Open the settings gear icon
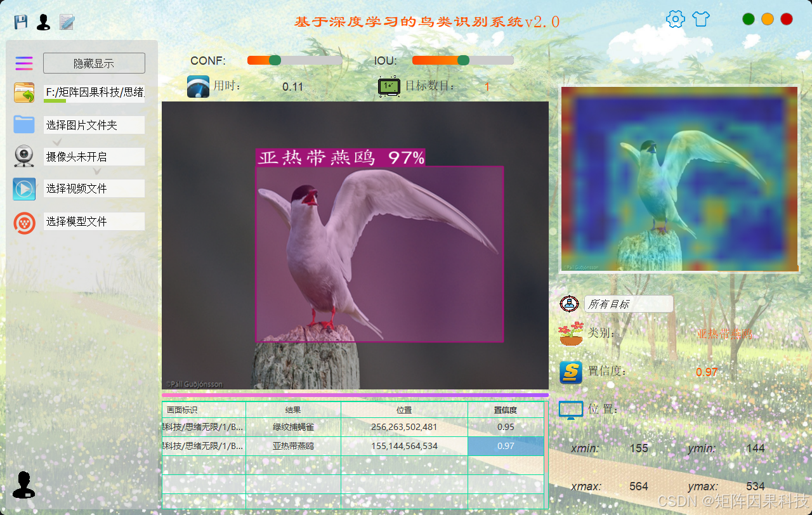 (x=675, y=19)
